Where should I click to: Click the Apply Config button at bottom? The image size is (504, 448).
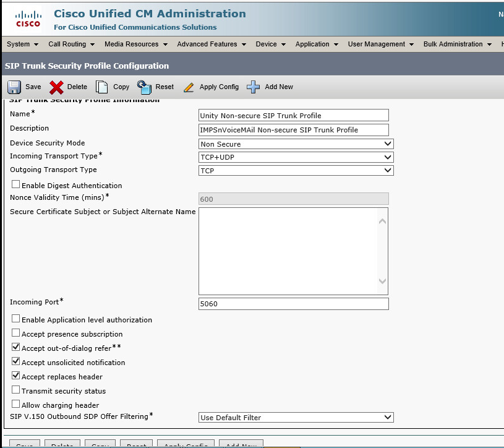[186, 444]
